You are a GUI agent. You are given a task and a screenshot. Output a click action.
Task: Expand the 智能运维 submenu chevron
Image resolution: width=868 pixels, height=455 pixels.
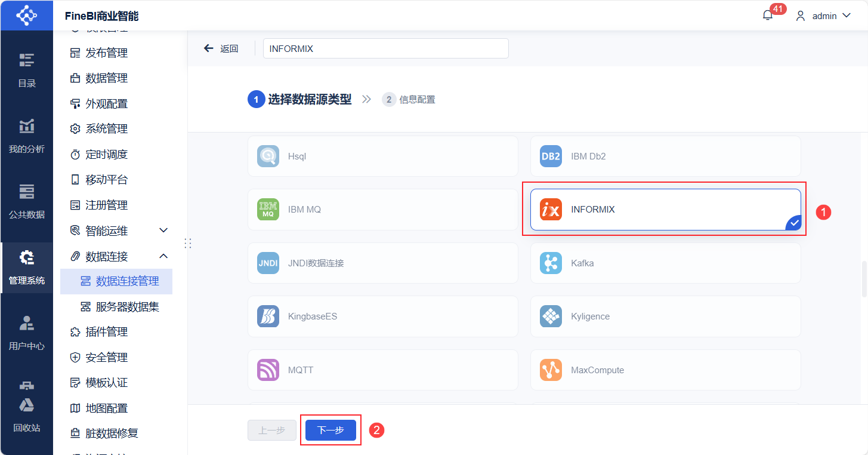point(163,230)
